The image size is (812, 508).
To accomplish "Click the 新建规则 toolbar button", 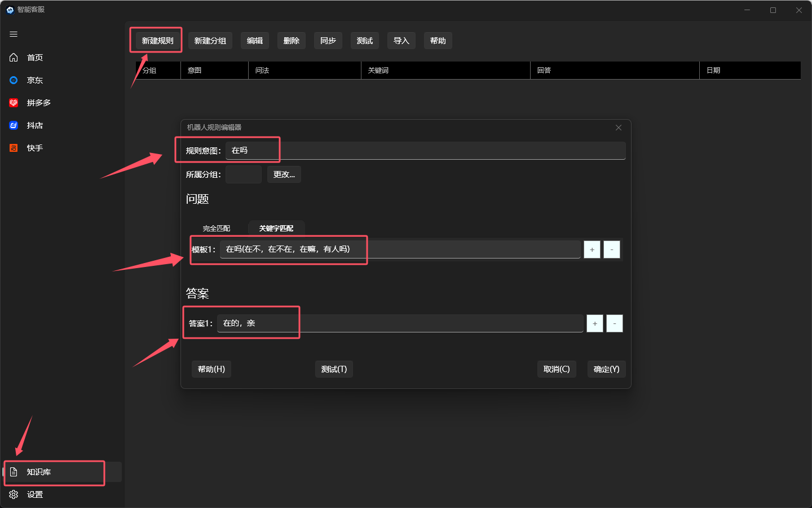I will pos(158,41).
